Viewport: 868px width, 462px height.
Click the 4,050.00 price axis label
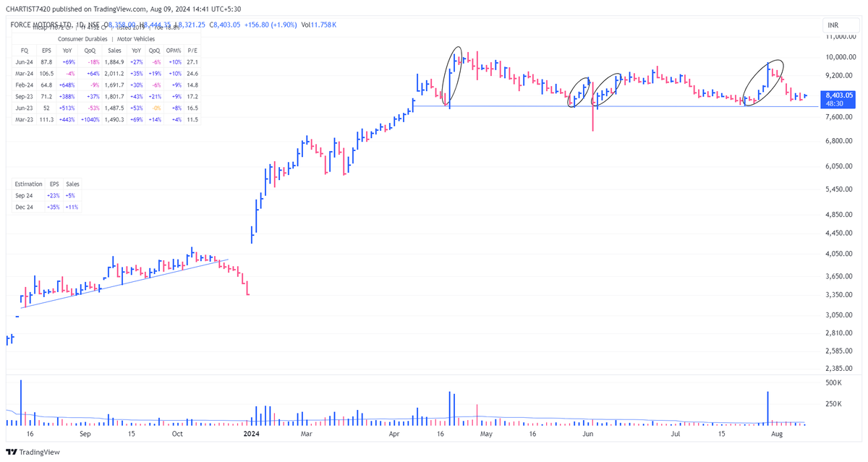839,254
